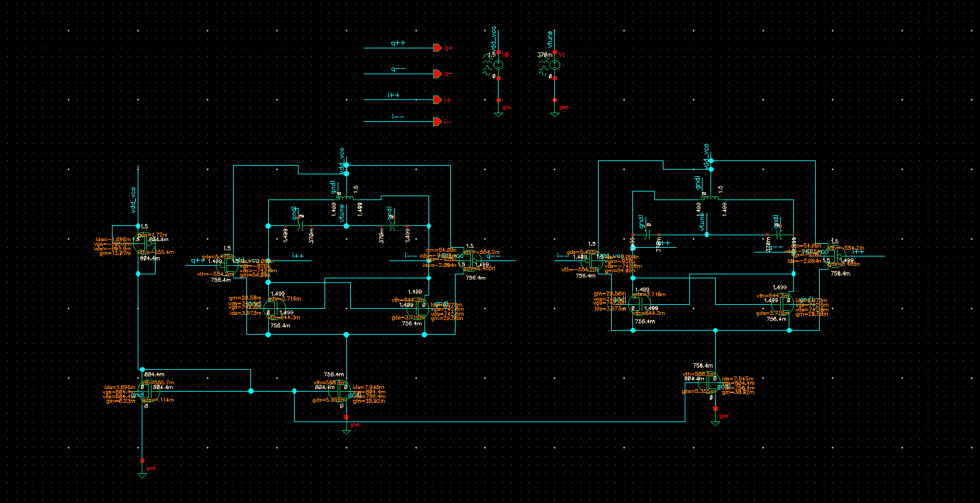Select the q+ output pin symbol
The height and width of the screenshot is (503, 980).
437,48
